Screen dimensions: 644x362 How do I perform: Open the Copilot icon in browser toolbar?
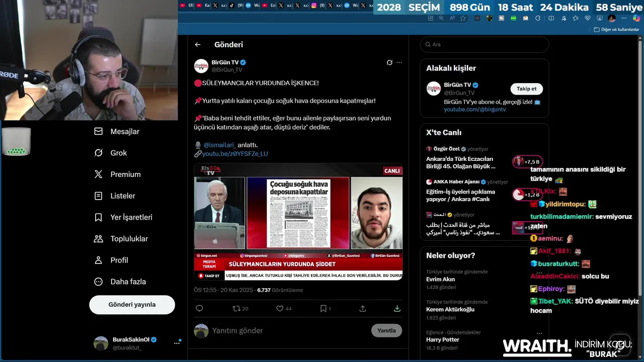coord(636,18)
